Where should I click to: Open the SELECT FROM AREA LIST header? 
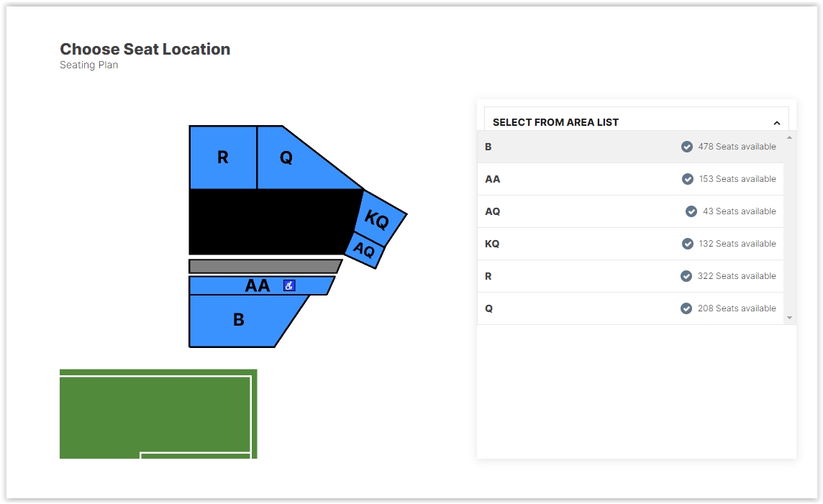click(x=636, y=120)
